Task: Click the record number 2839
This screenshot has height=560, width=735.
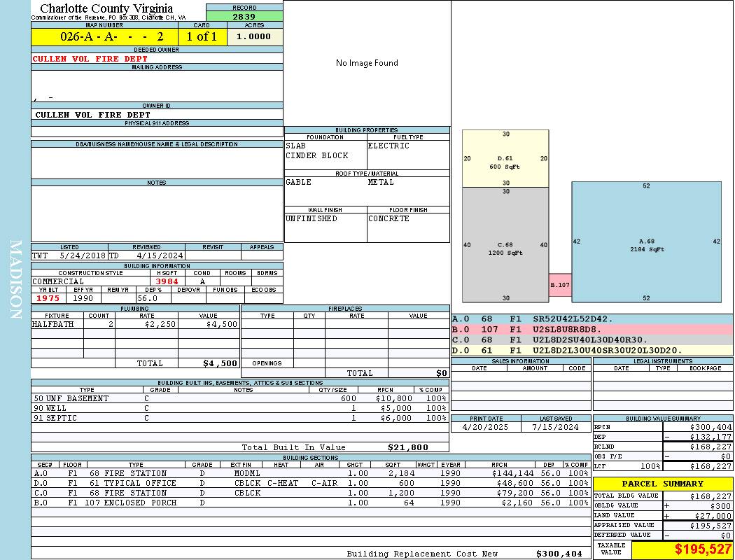Action: pos(244,16)
